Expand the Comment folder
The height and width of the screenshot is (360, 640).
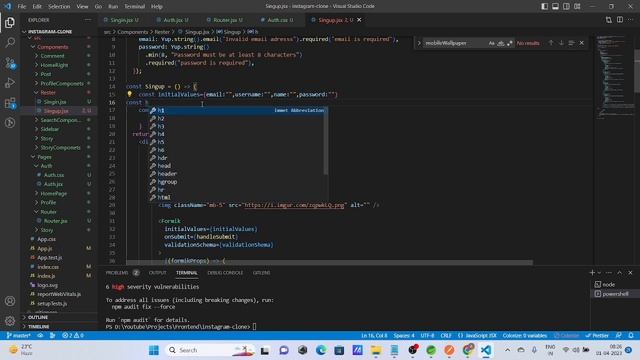52,56
